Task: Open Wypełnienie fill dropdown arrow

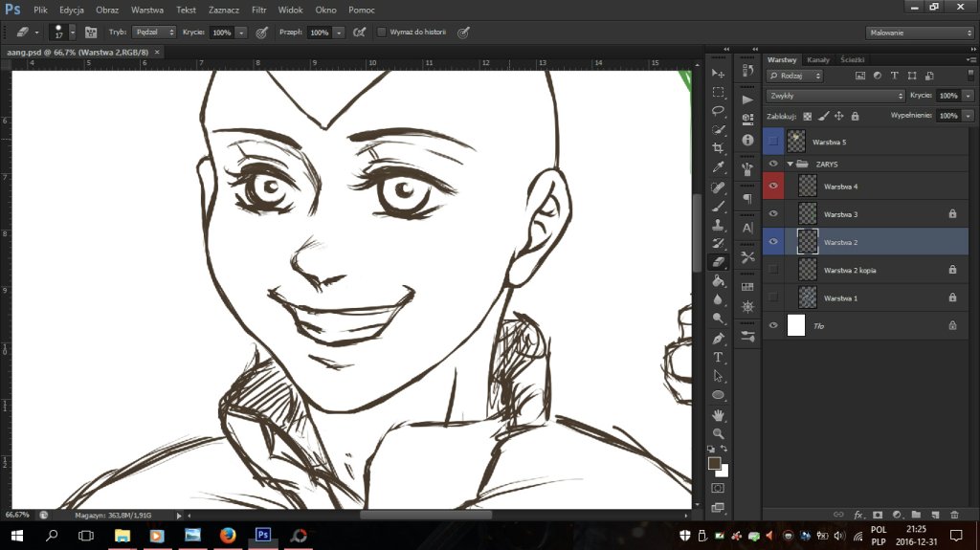Action: (x=969, y=116)
